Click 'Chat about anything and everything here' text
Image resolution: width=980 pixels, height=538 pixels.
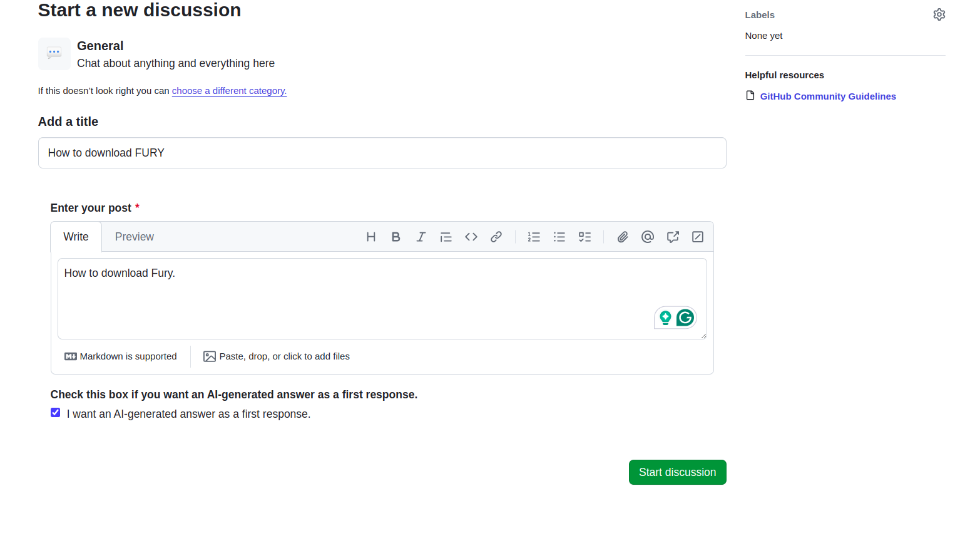pos(176,63)
